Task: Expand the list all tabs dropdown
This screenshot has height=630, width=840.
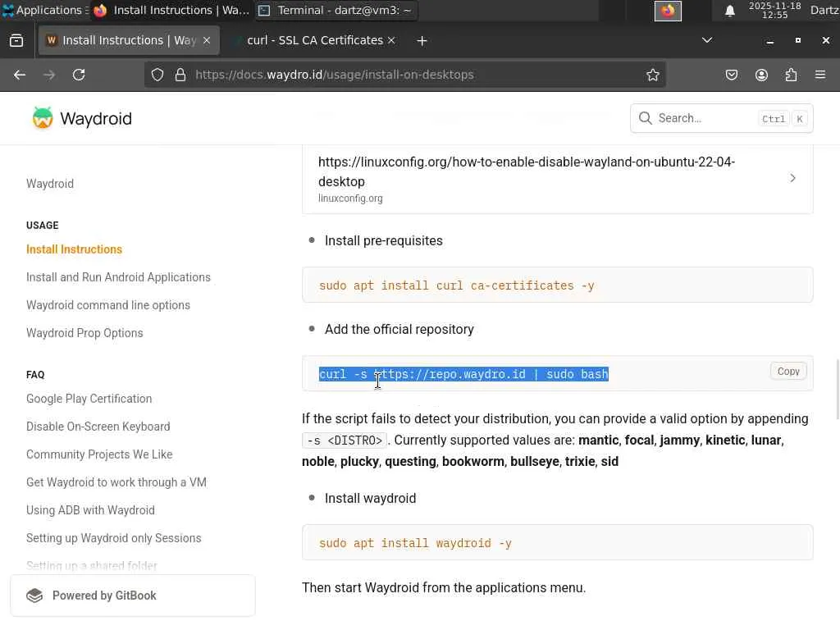Action: pyautogui.click(x=707, y=40)
